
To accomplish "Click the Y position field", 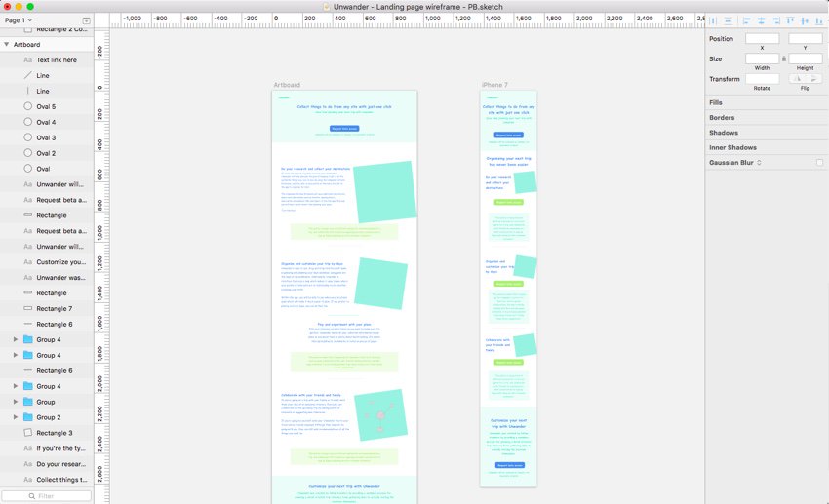I will coord(806,39).
